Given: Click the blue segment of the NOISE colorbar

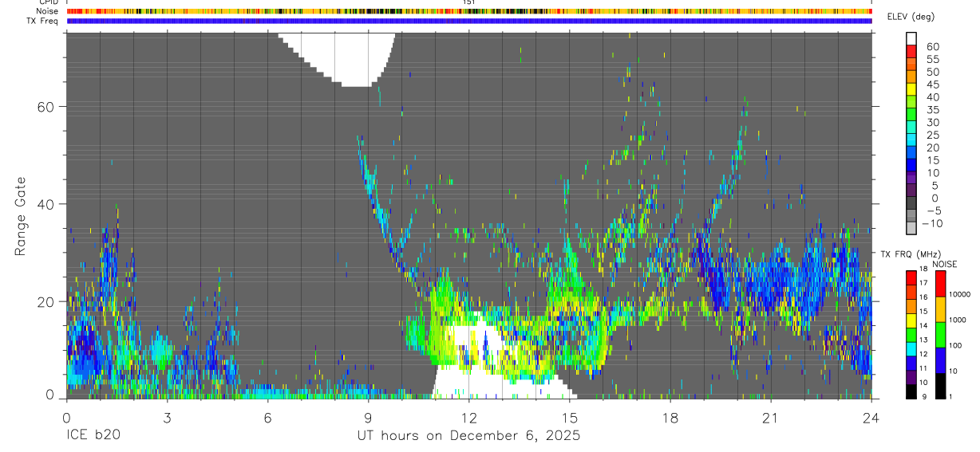Looking at the screenshot, I should [940, 360].
